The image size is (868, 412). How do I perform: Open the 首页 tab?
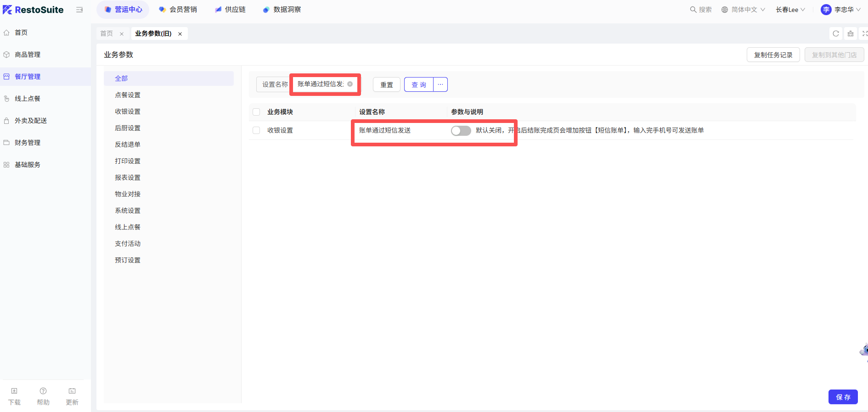pyautogui.click(x=107, y=33)
